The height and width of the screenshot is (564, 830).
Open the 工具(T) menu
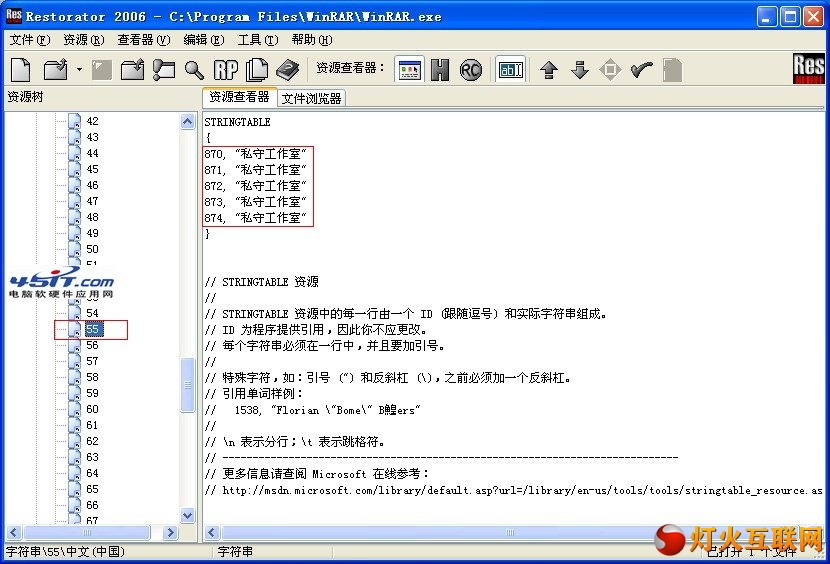coord(258,40)
